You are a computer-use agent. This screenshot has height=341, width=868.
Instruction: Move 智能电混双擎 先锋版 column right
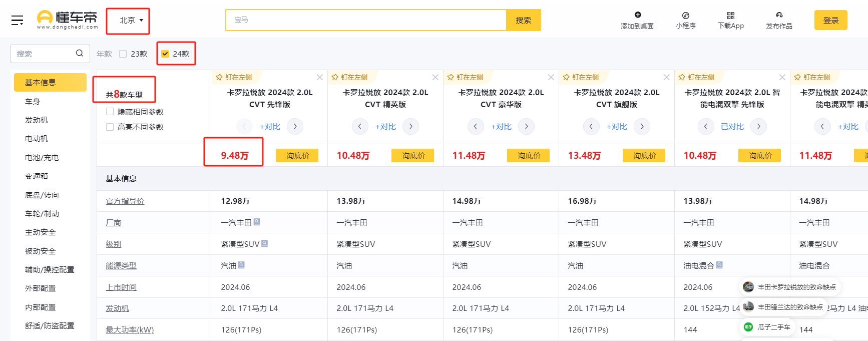[759, 127]
